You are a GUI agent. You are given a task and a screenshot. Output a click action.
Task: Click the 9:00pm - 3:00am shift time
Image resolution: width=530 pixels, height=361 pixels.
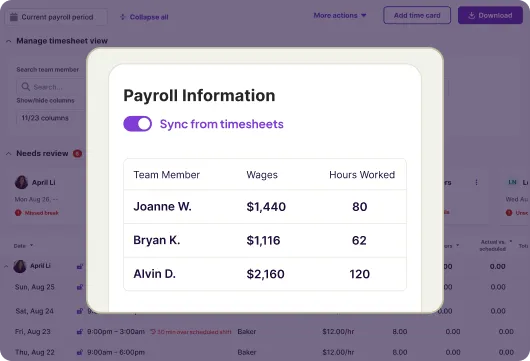tap(116, 332)
